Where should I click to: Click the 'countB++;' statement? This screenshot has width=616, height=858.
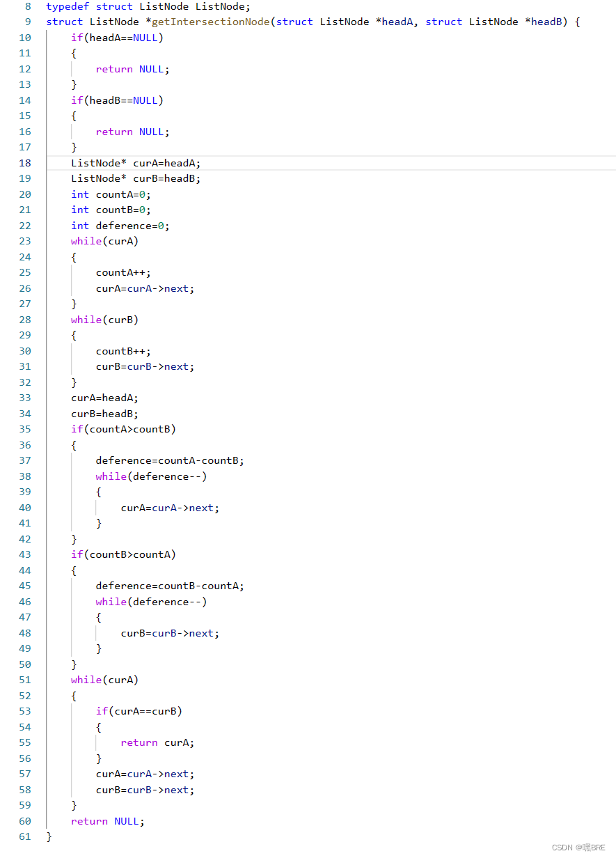[x=123, y=351]
